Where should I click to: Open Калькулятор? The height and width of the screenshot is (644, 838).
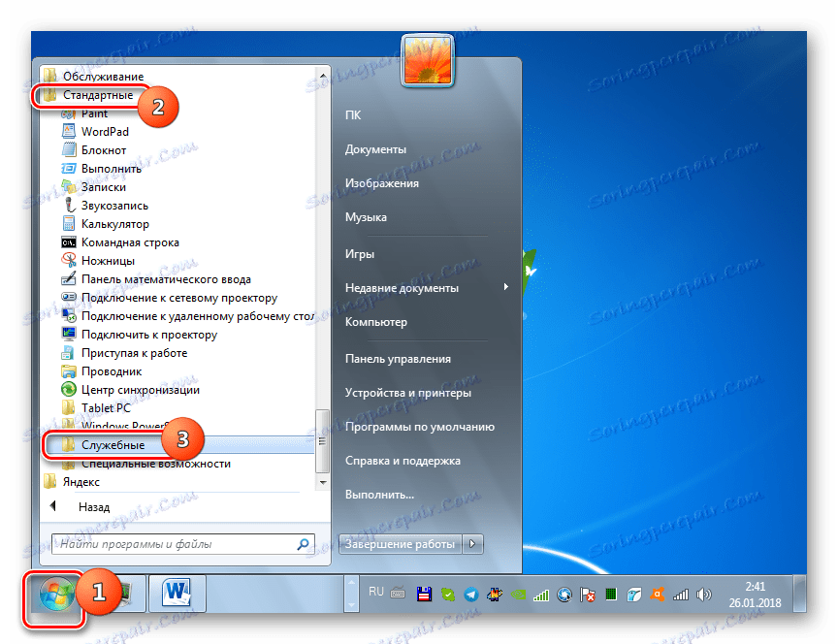point(114,224)
